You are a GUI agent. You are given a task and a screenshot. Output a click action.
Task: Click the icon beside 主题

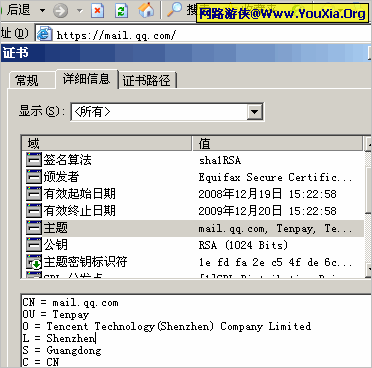pos(34,228)
